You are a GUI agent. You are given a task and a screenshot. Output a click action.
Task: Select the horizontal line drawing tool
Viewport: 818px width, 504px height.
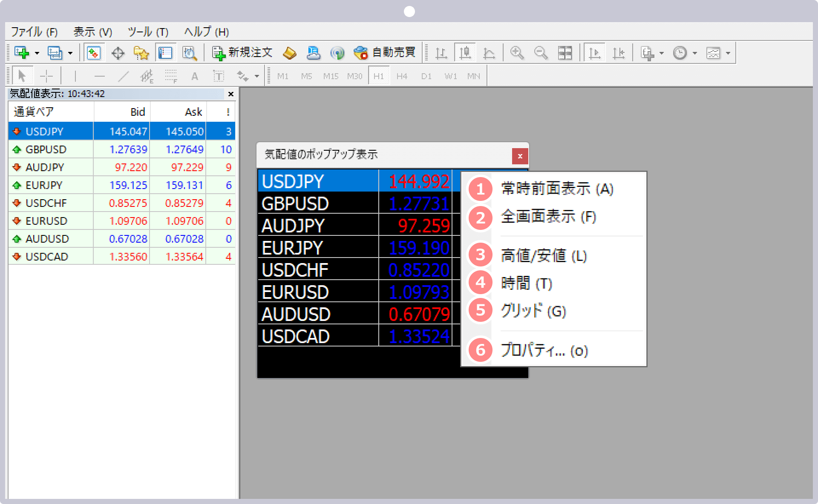click(x=99, y=76)
